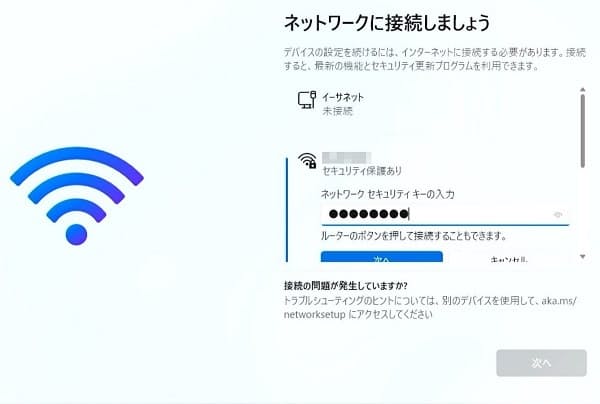Image resolution: width=600 pixels, height=404 pixels.
Task: Click the router button hint text
Action: coord(413,236)
